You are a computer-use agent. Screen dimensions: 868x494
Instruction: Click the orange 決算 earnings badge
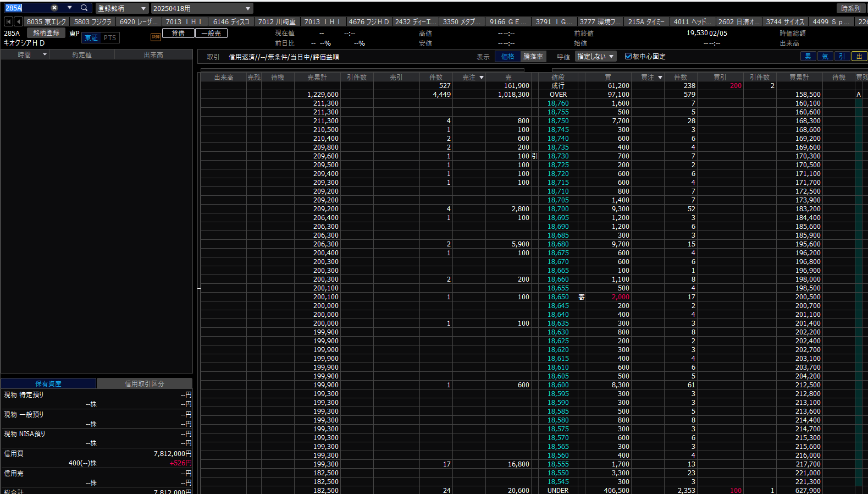(x=156, y=37)
